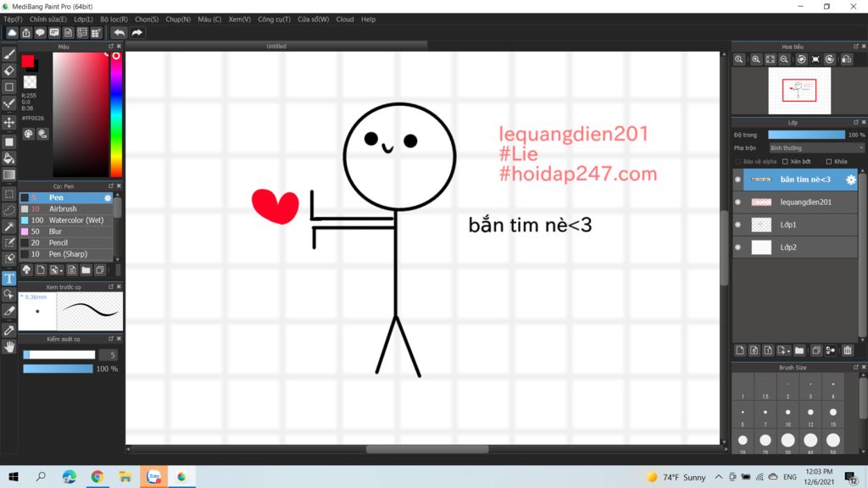Adjust the Độ trong opacity slider
The height and width of the screenshot is (488, 868).
[807, 135]
